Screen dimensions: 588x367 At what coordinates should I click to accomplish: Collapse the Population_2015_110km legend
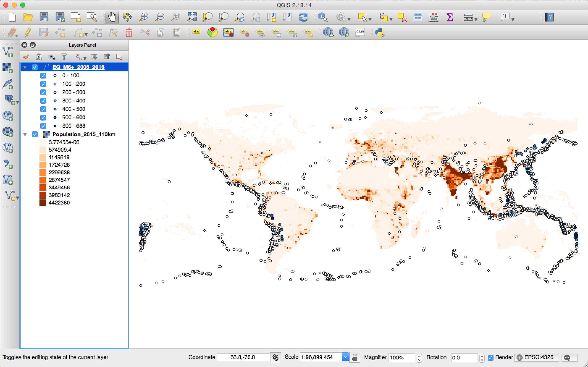[25, 134]
